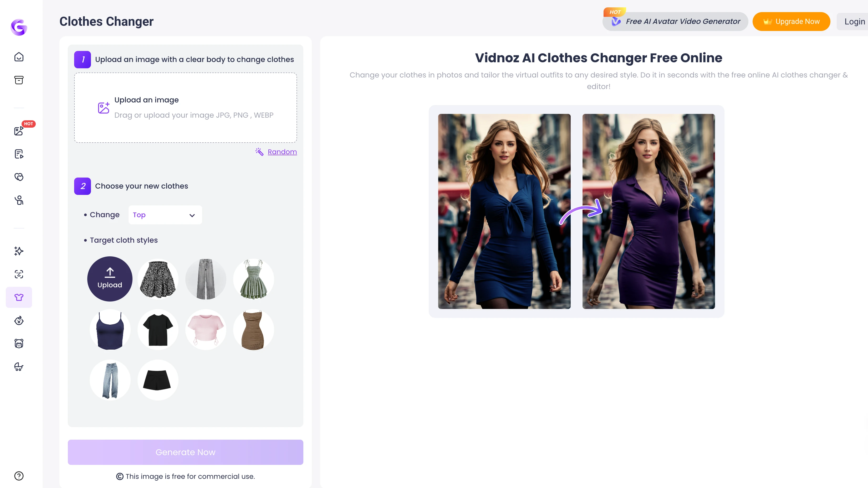
Task: Open the sparkle magic sidebar icon
Action: 19,251
